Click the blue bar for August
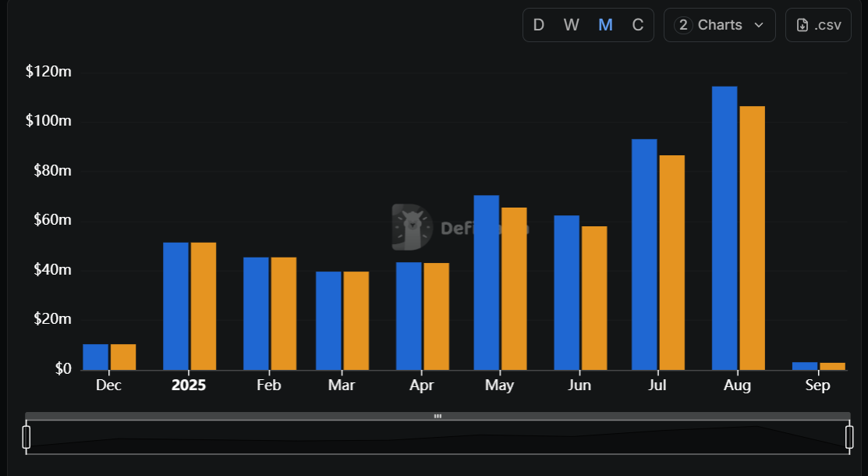The width and height of the screenshot is (868, 476). (x=725, y=228)
